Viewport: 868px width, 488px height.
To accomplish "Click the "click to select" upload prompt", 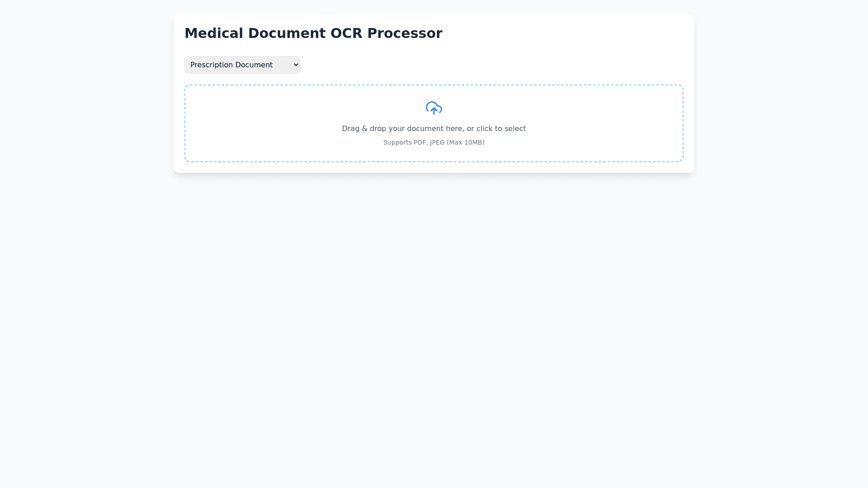I will click(501, 129).
